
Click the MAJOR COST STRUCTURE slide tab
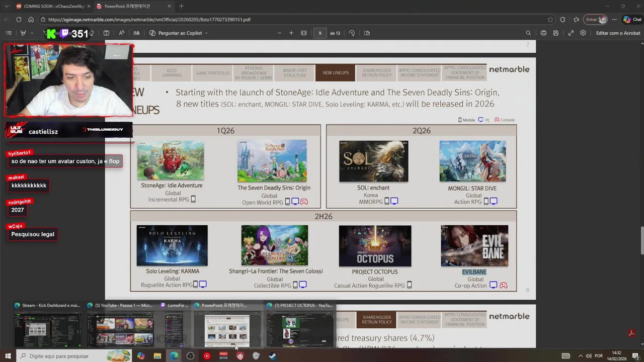[x=295, y=73]
